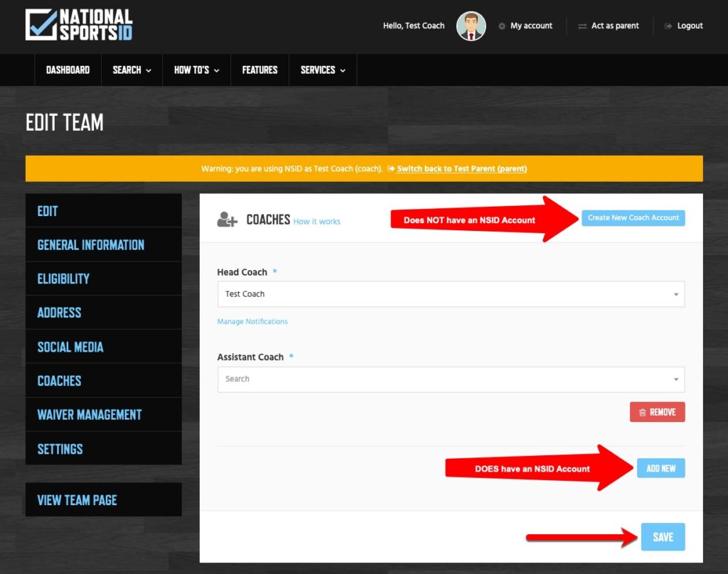
Task: Open the Edit sidebar section
Action: 104,211
